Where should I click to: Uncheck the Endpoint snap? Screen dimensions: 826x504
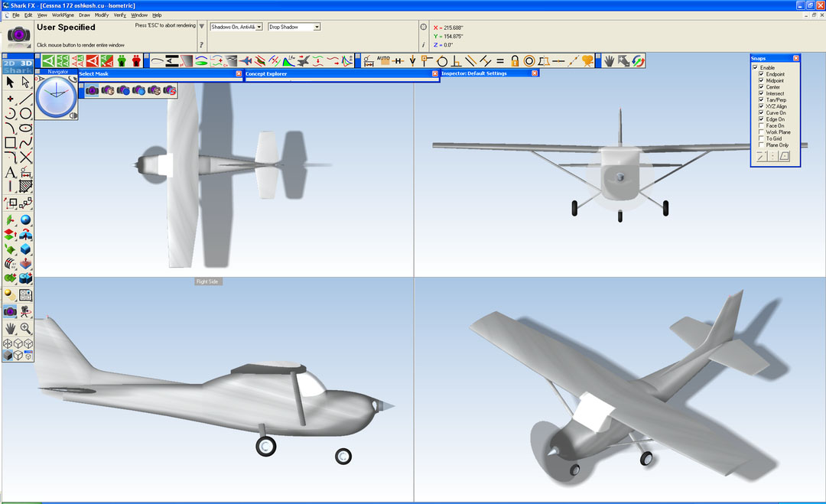click(x=761, y=74)
